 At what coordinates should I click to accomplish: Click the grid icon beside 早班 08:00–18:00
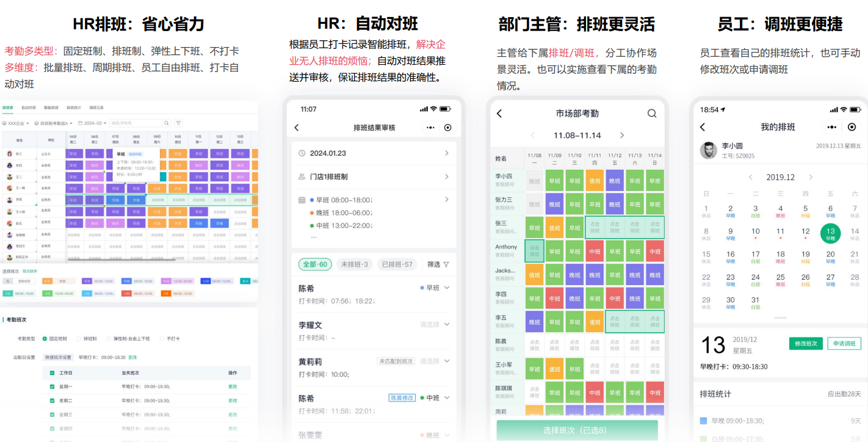point(302,200)
